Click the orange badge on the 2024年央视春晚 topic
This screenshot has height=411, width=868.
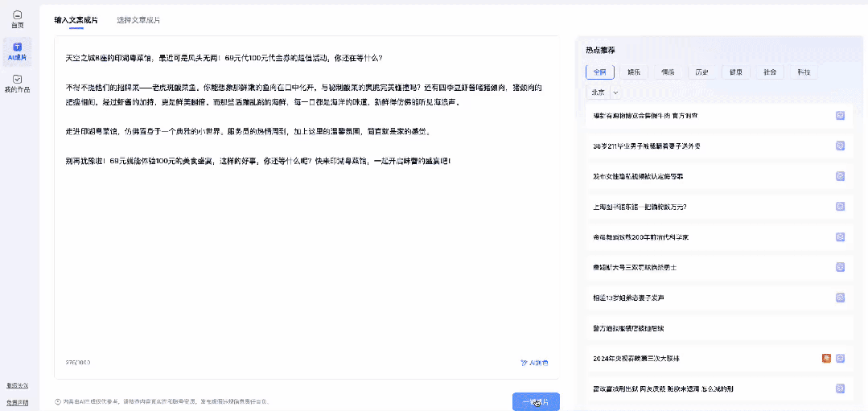point(826,358)
